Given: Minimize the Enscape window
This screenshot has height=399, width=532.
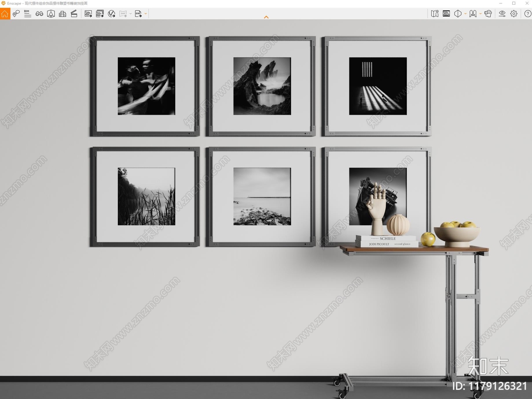Looking at the screenshot, I should click(x=501, y=3).
